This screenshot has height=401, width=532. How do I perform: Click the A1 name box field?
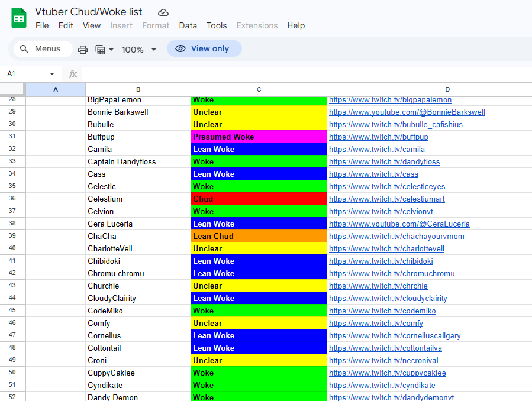(27, 73)
